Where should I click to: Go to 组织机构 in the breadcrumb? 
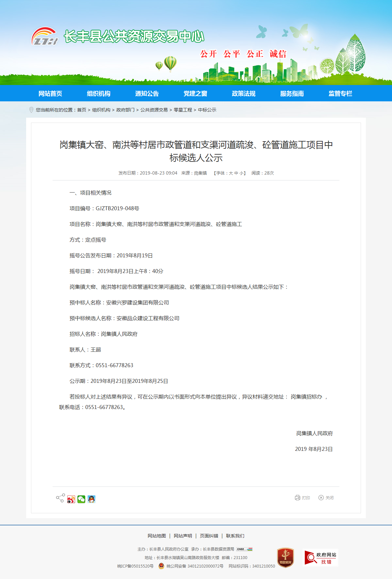tap(101, 110)
